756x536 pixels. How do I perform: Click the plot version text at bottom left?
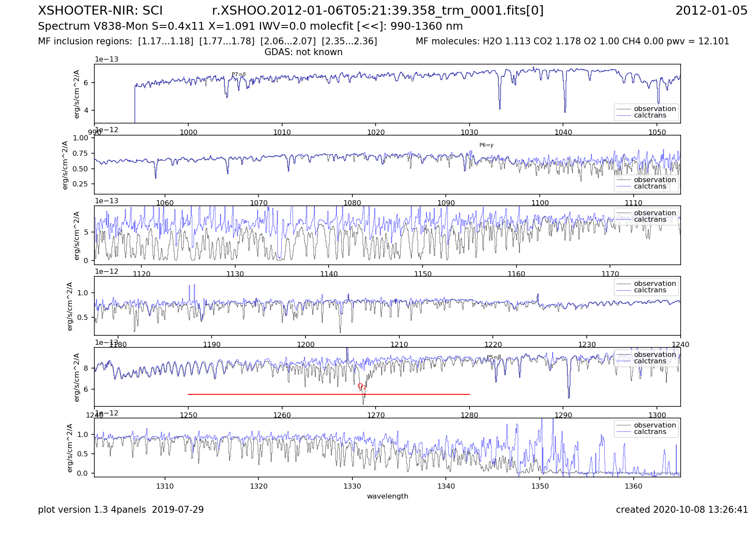(121, 510)
